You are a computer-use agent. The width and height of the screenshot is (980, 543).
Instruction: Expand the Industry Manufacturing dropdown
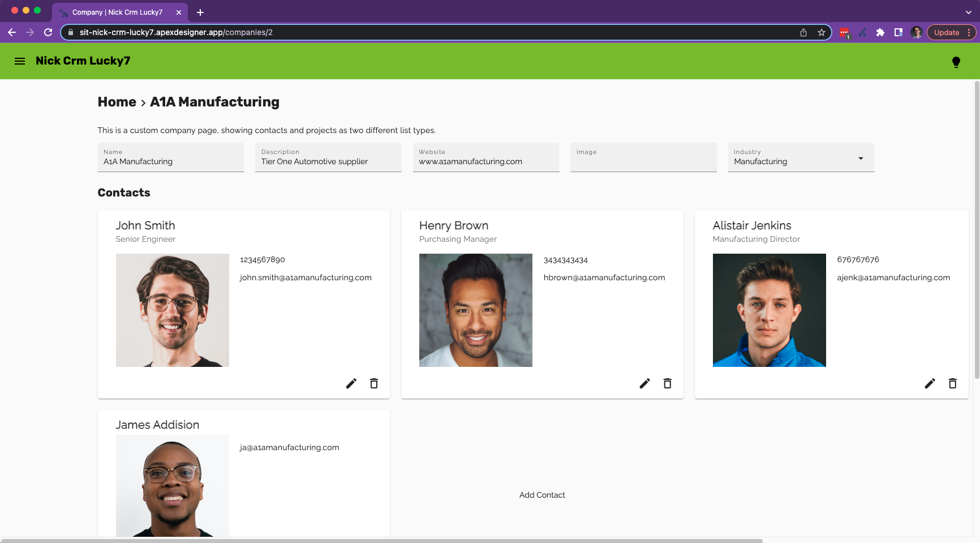tap(801, 157)
